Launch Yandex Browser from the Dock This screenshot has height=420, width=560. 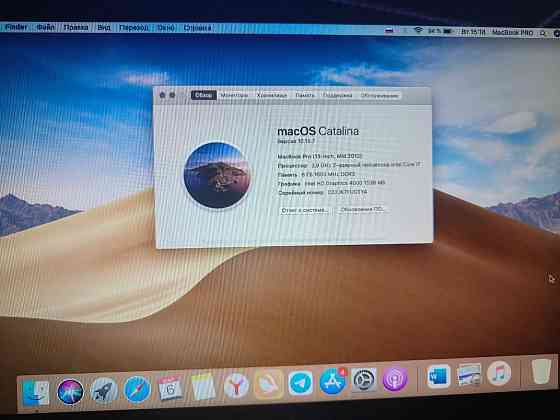coord(236,386)
